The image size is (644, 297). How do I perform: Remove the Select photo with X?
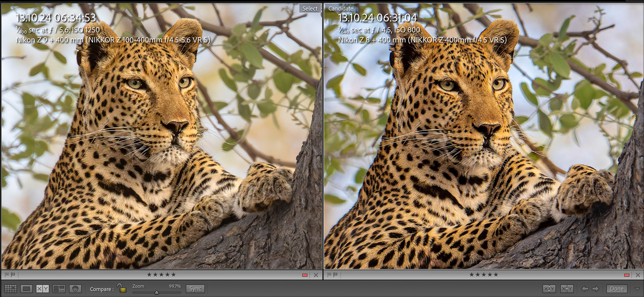[316, 275]
